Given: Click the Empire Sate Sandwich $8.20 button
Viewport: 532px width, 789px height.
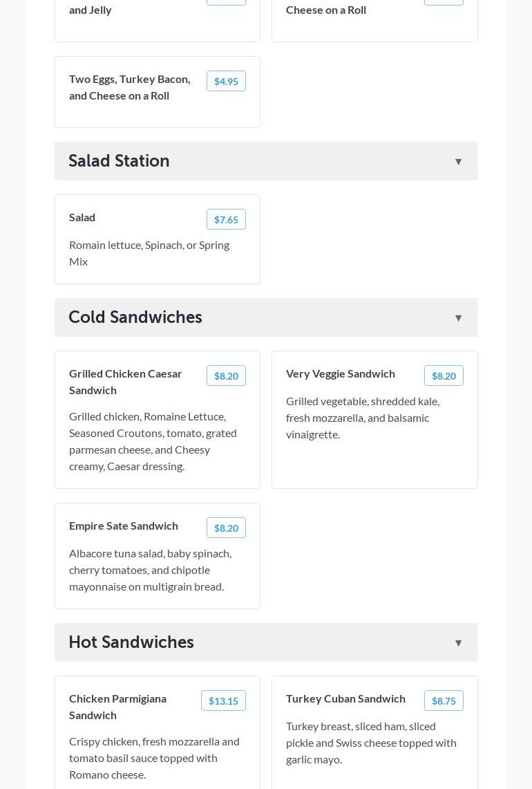Looking at the screenshot, I should [x=226, y=528].
